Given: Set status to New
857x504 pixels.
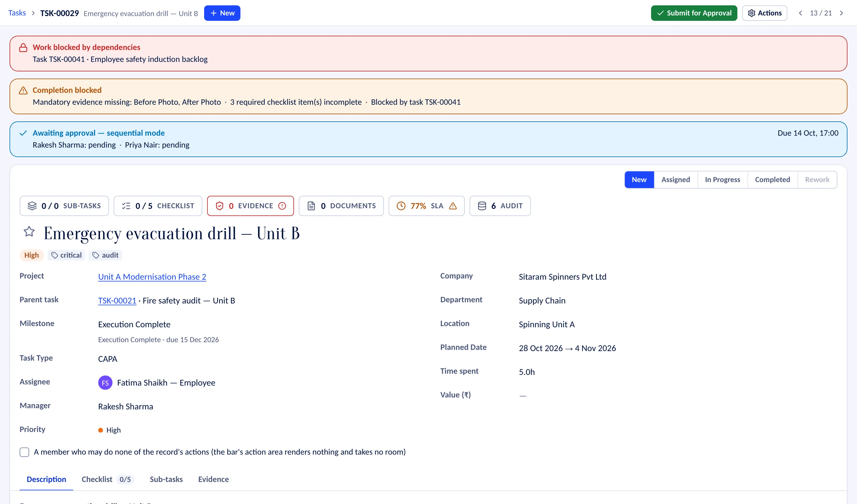Looking at the screenshot, I should pyautogui.click(x=639, y=180).
